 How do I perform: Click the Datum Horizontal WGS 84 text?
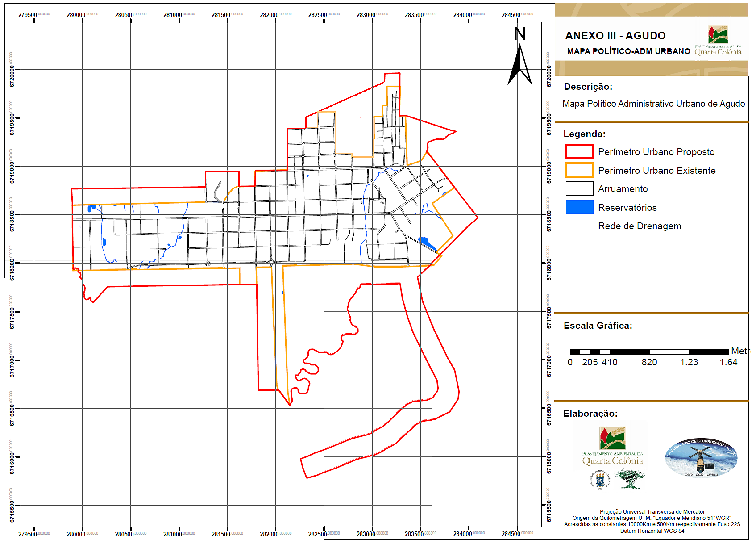[x=652, y=531]
